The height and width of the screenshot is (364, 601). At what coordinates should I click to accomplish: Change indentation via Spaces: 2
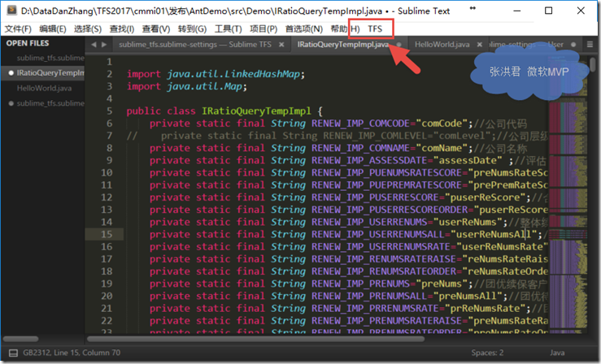[487, 353]
